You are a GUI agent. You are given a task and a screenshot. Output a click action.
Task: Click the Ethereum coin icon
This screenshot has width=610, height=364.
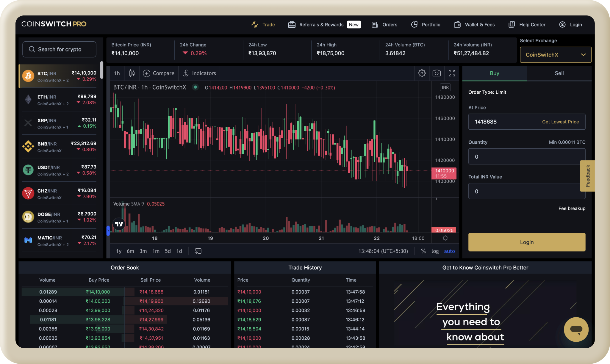tap(28, 99)
